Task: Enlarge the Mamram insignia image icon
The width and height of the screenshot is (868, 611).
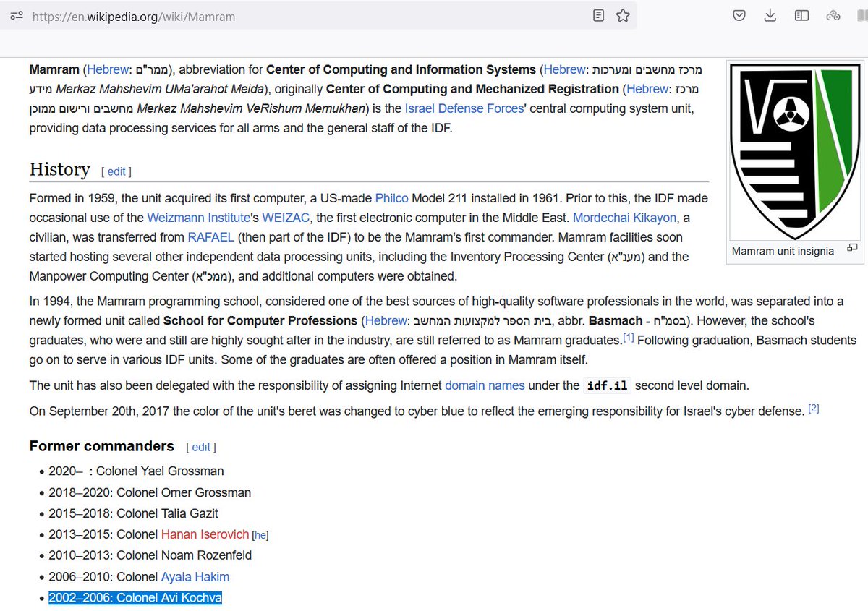Action: 852,247
